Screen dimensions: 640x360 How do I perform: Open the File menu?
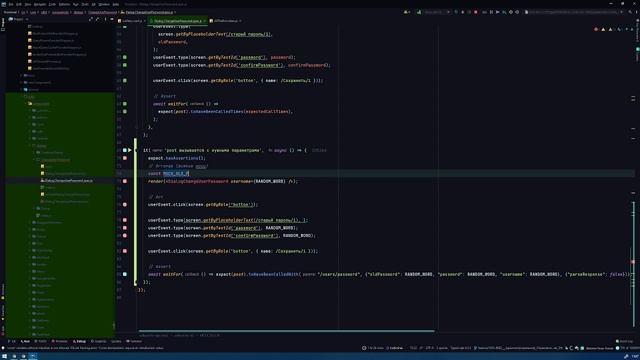click(x=11, y=4)
